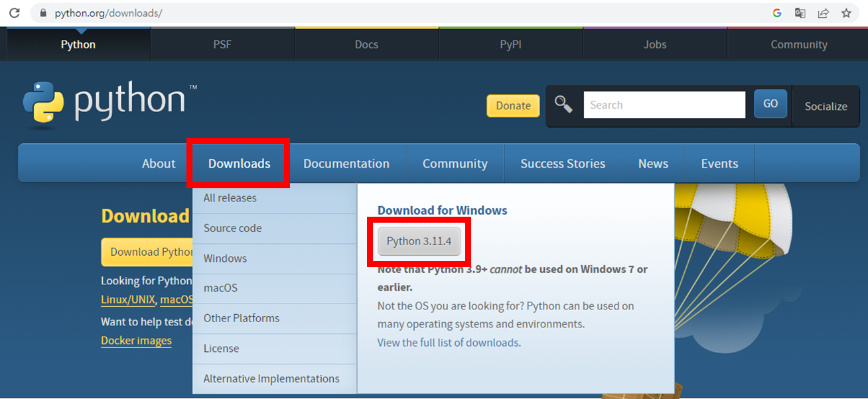Click the Download for Windows heading
868x399 pixels.
click(x=443, y=210)
